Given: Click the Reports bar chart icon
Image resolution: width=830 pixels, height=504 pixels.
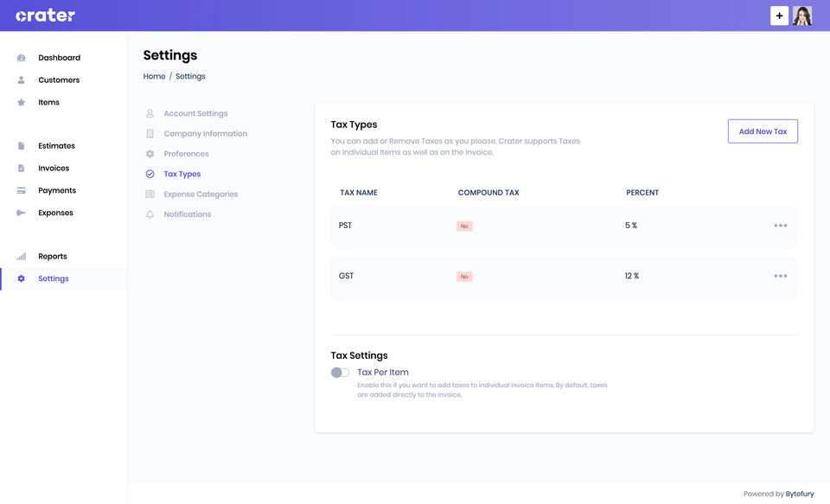Looking at the screenshot, I should 21,256.
